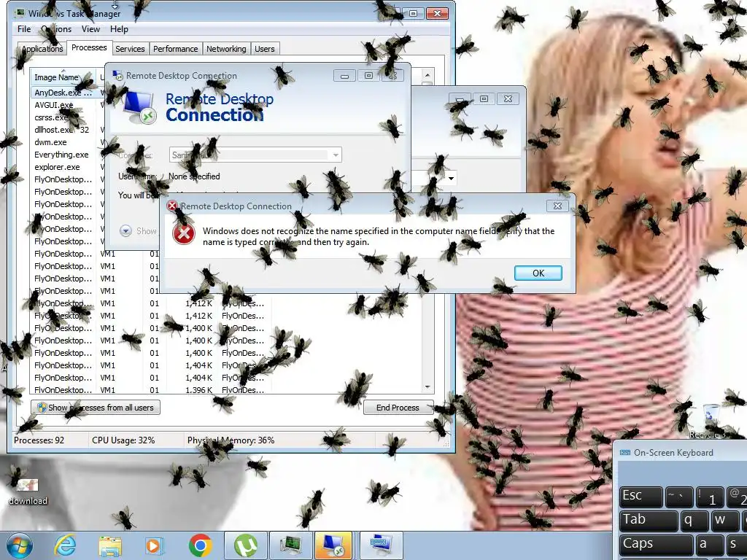747x560 pixels.
Task: Click tilde key on On-Screen Keyboard
Action: [679, 497]
